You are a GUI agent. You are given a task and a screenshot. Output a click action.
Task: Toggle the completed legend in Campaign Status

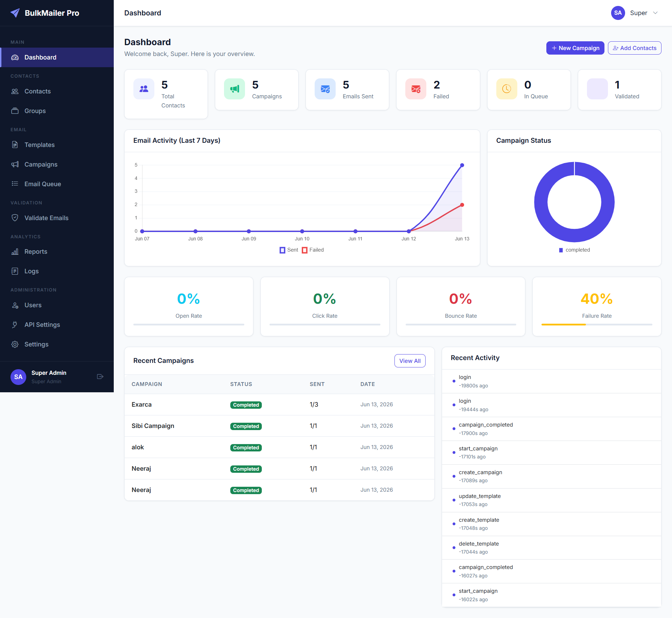[574, 250]
